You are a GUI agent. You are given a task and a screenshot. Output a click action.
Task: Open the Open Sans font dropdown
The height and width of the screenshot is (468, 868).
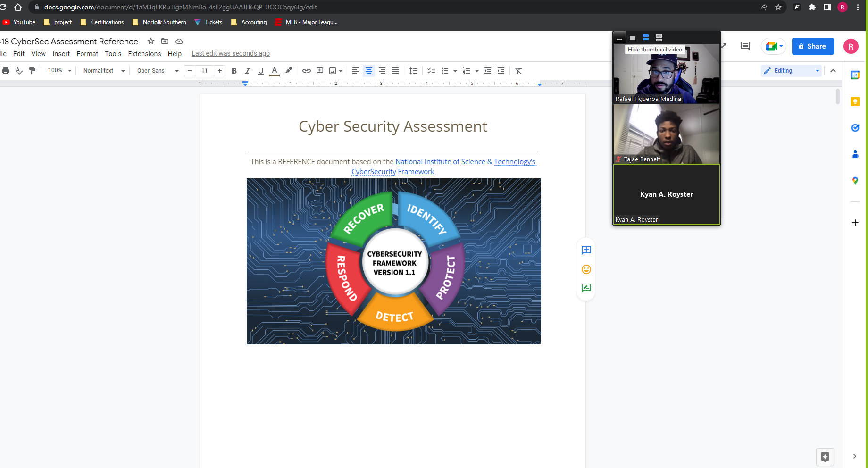point(158,71)
